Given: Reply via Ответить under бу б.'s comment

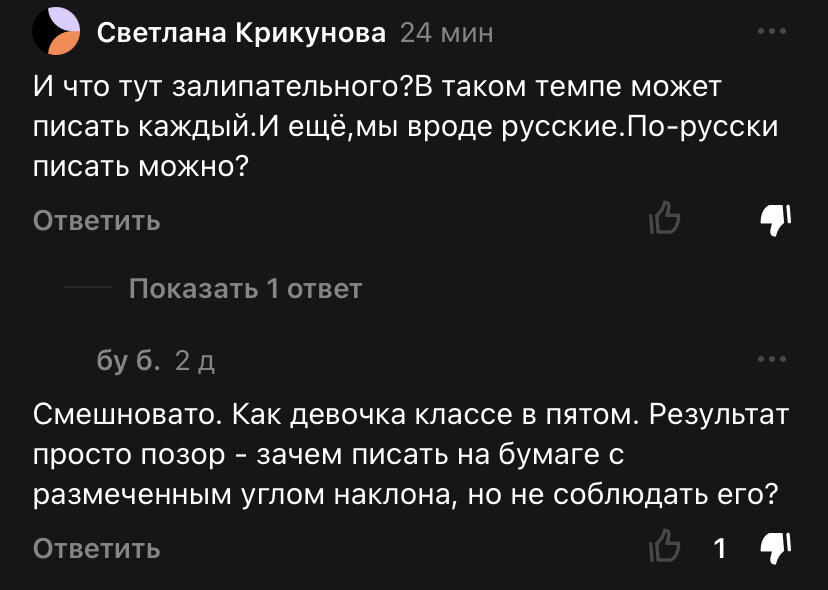Looking at the screenshot, I should pos(96,548).
